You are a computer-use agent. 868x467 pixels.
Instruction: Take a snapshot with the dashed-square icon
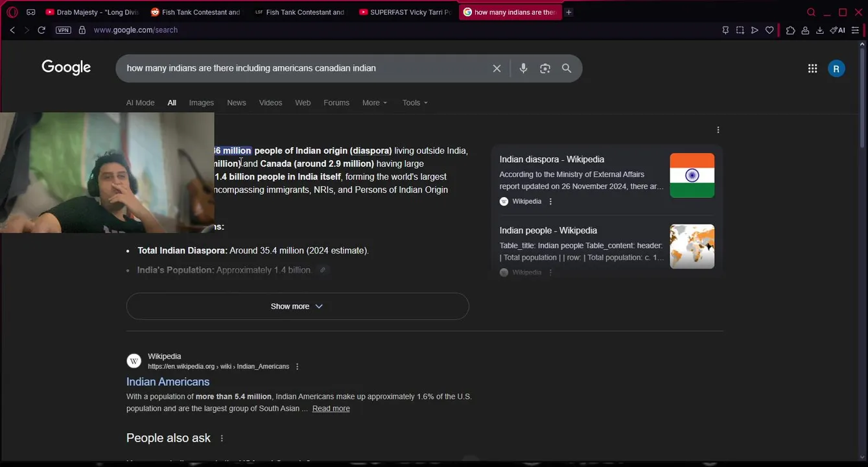(x=740, y=30)
